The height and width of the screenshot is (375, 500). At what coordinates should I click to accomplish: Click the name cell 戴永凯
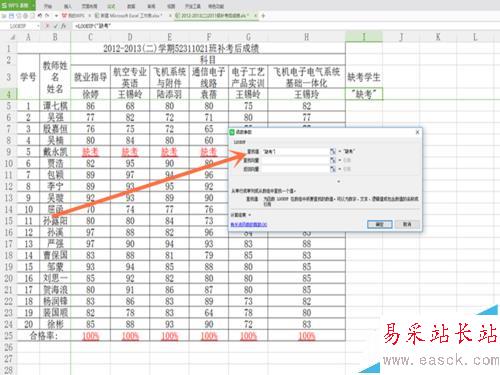pos(55,152)
